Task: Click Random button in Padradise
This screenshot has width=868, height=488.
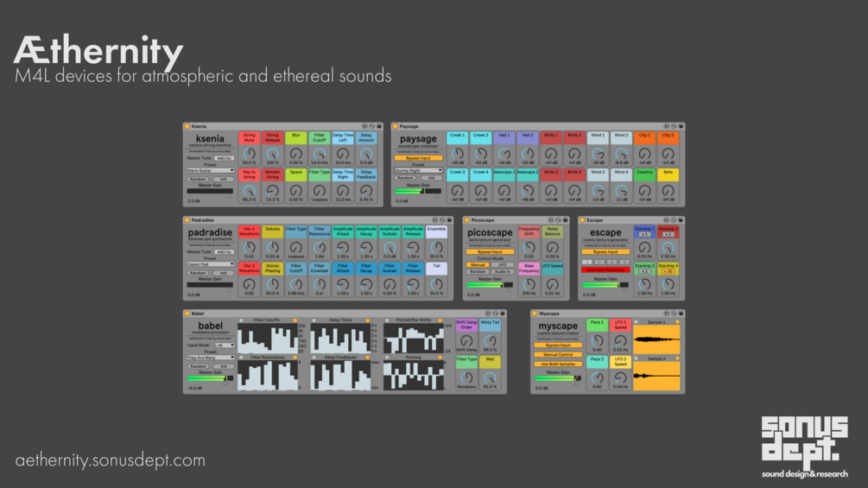Action: click(198, 273)
